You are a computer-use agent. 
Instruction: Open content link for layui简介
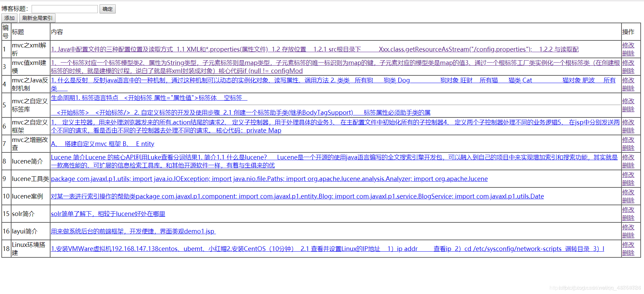(x=133, y=231)
